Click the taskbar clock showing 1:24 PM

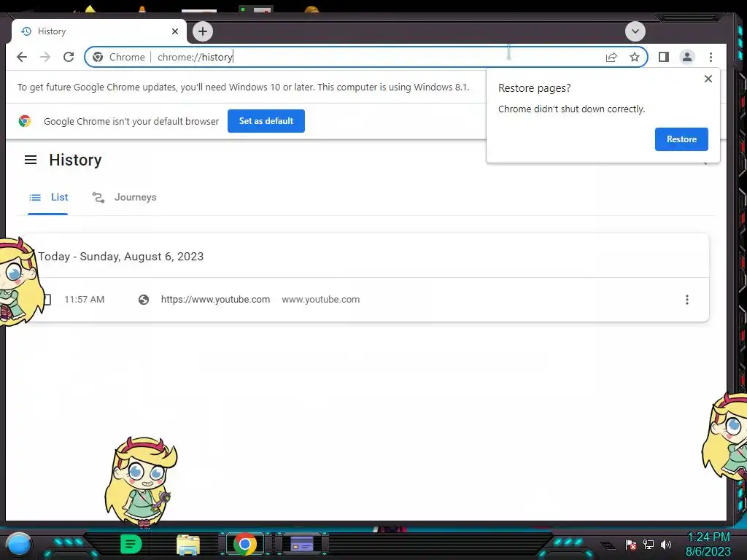(x=708, y=544)
